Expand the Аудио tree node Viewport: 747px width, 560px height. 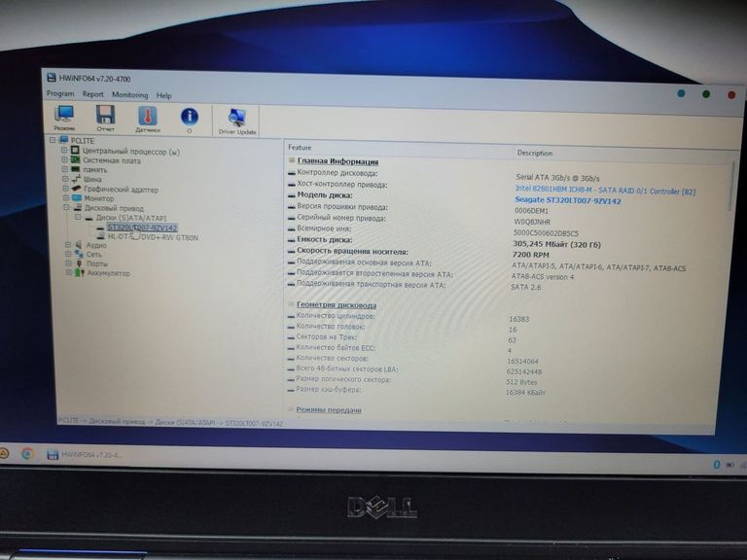68,245
